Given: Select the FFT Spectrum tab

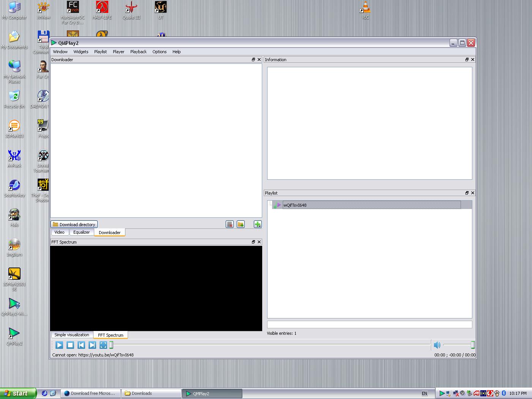Looking at the screenshot, I should pos(111,335).
